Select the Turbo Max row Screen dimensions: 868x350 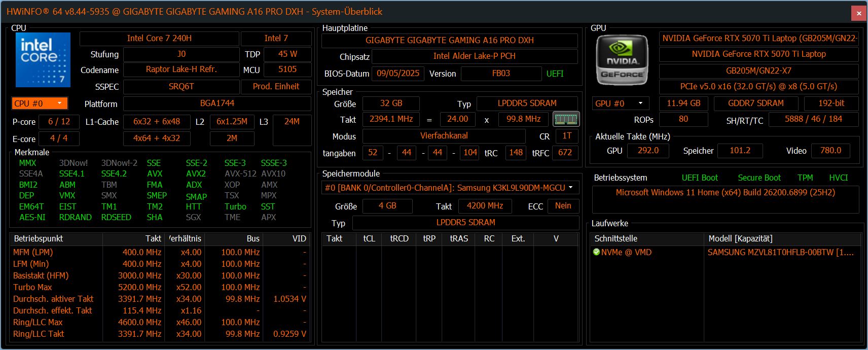(33, 287)
